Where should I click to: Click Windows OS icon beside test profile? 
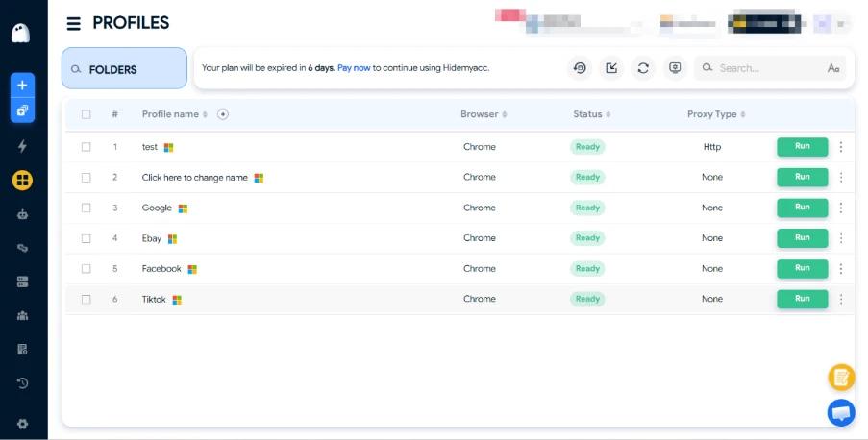(x=169, y=147)
